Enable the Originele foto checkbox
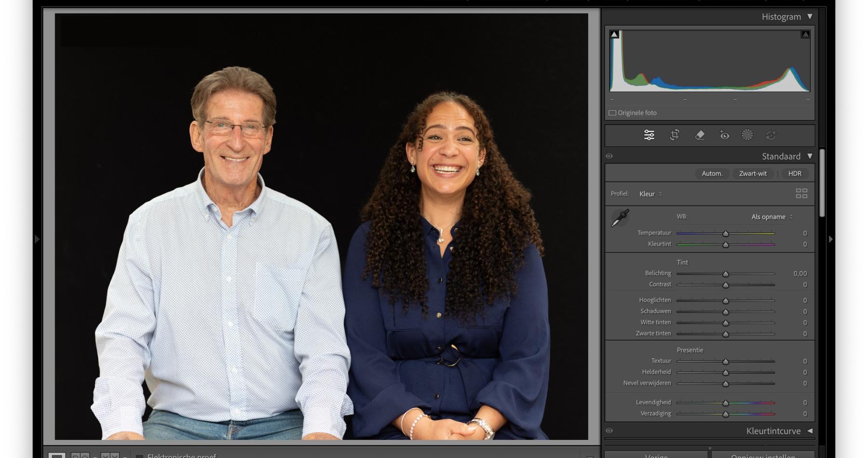 click(x=612, y=113)
